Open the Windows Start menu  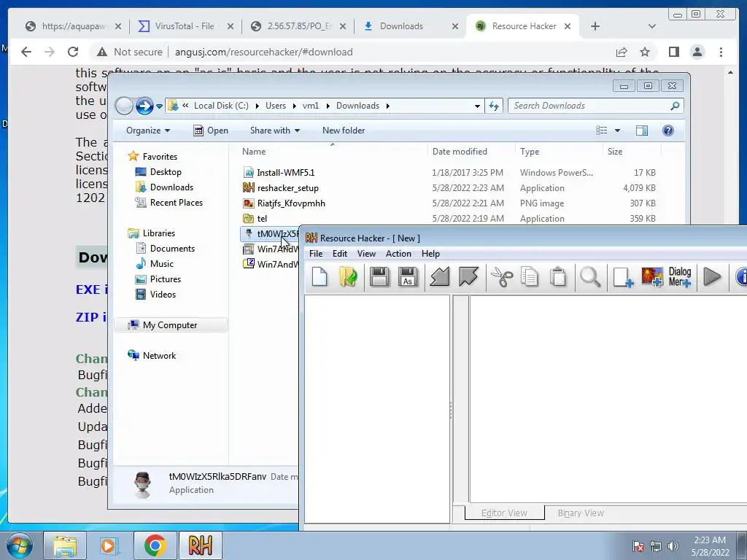coord(20,545)
